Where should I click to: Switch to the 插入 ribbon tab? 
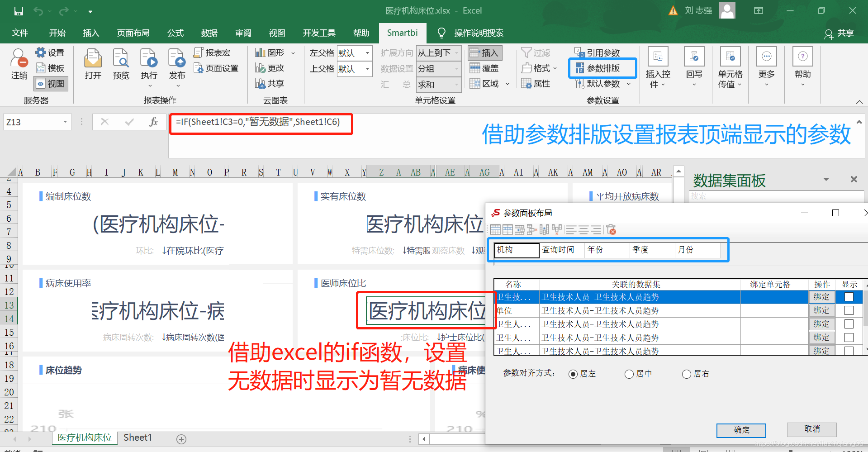[91, 33]
